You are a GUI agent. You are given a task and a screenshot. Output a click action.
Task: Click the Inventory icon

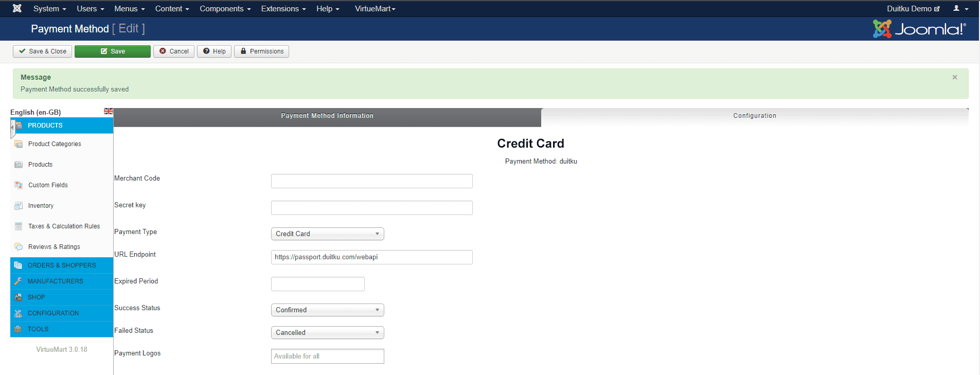point(19,206)
